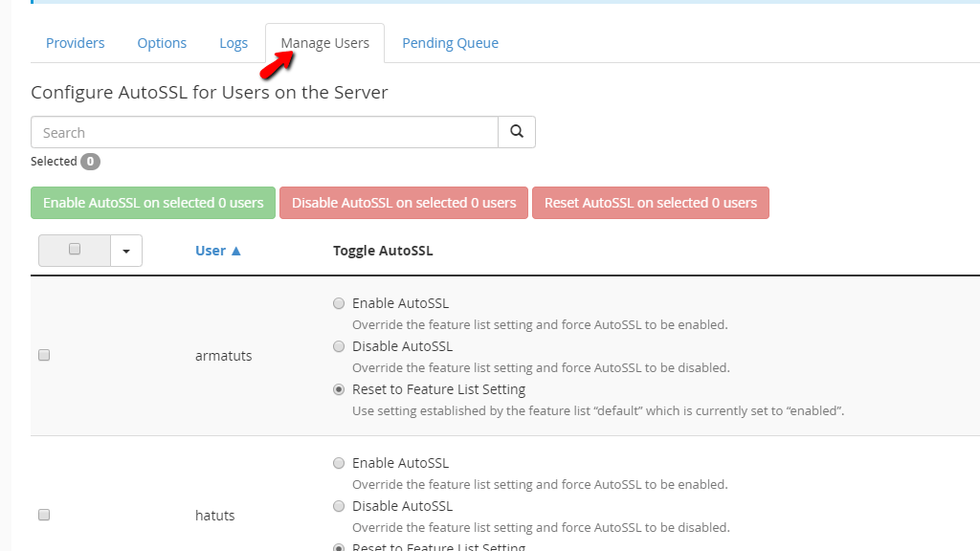Click the sort arrow next to User
The height and width of the screenshot is (551, 980).
tap(238, 250)
